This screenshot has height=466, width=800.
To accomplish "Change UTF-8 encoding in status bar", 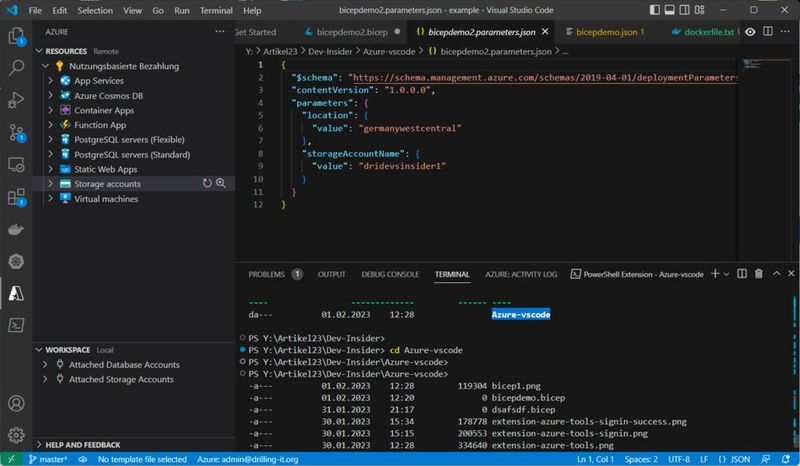I will [x=679, y=459].
